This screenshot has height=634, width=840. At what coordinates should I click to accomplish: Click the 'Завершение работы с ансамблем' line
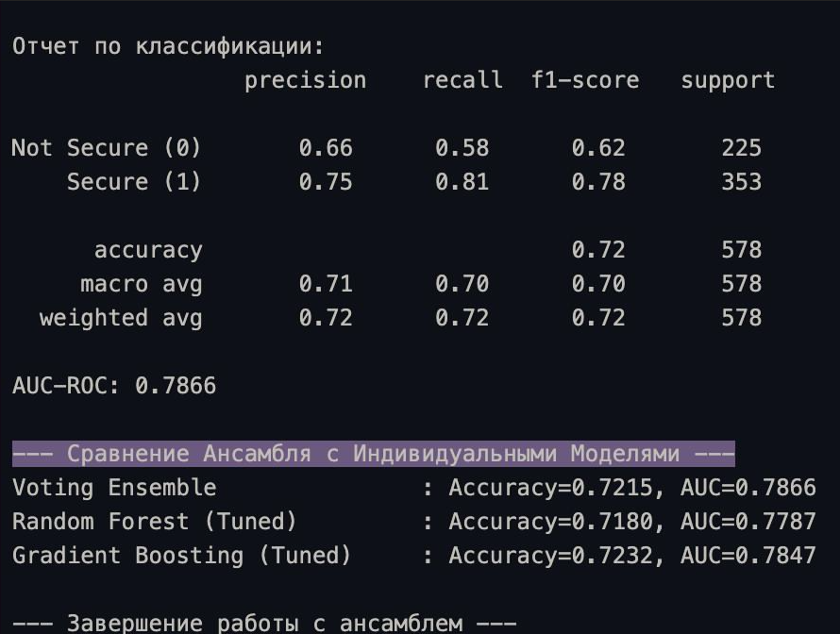click(264, 623)
